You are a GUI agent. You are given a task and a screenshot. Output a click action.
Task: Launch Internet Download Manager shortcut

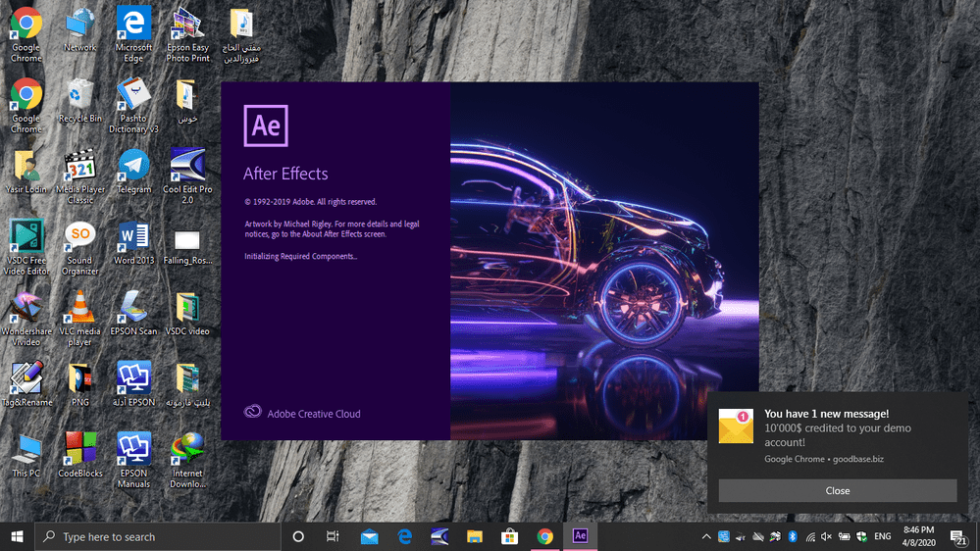pos(187,461)
